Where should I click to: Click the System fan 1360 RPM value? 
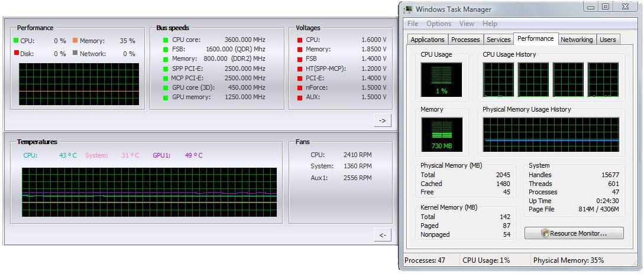coord(357,166)
